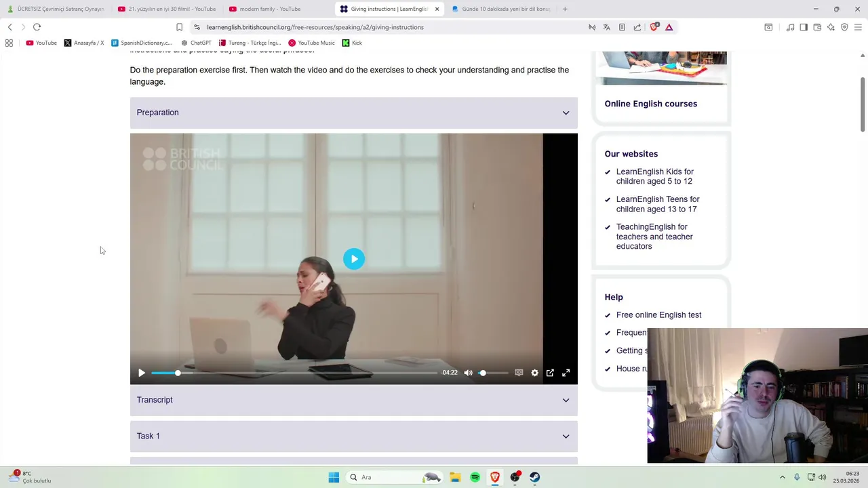
Task: Click the bookmark icon in the address bar
Action: [179, 27]
